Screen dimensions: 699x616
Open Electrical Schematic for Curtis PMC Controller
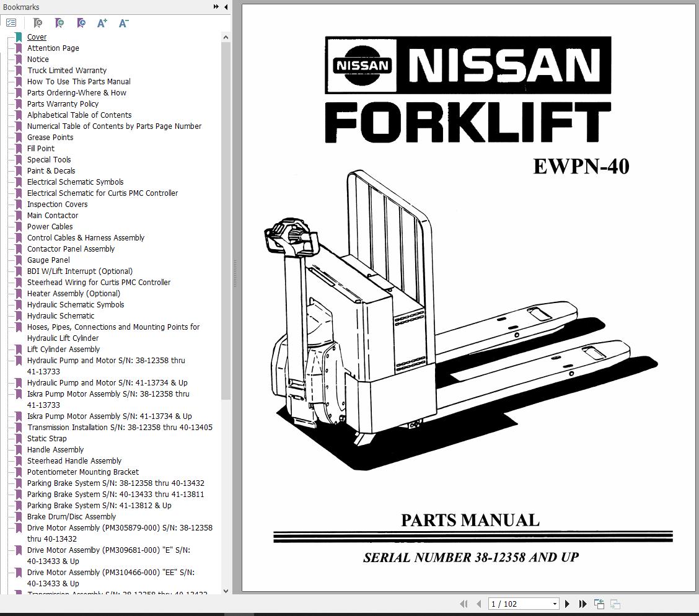102,193
